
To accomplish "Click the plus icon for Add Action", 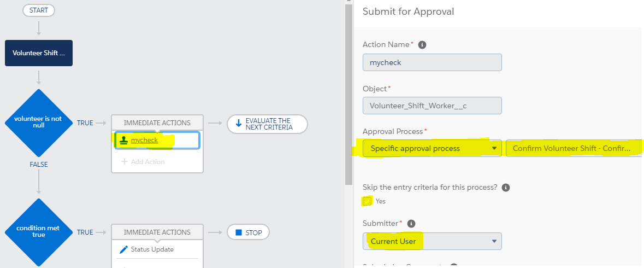I will coord(124,162).
